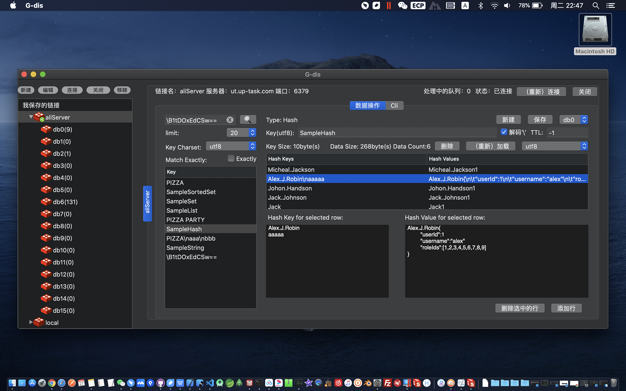
Task: Expand the local connection triangle
Action: 31,322
